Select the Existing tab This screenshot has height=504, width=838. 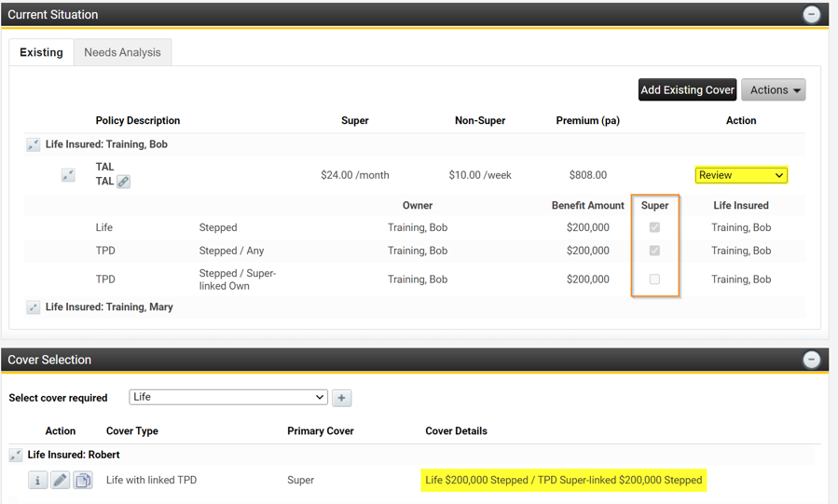(x=42, y=53)
